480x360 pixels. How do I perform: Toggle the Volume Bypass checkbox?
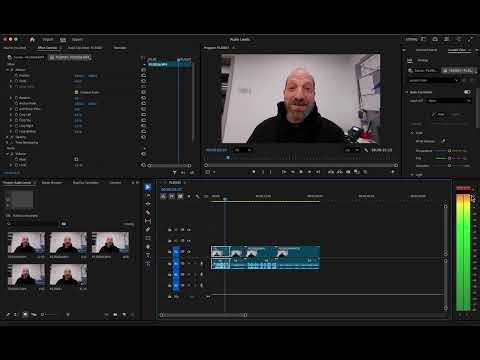tap(76, 159)
